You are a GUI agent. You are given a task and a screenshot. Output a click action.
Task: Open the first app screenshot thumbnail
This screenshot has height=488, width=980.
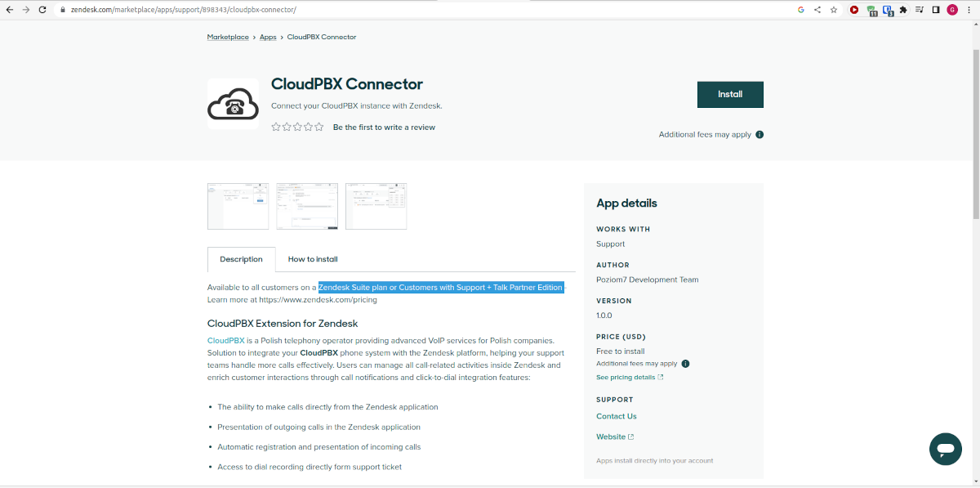click(x=238, y=206)
